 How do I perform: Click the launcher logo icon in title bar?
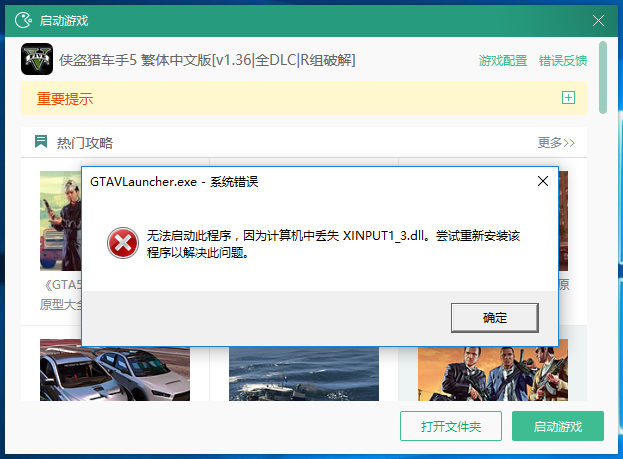pyautogui.click(x=23, y=20)
